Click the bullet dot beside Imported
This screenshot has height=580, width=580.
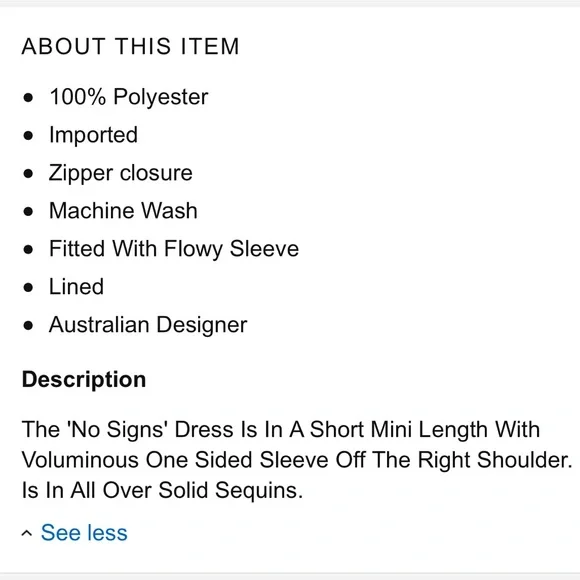coord(28,136)
